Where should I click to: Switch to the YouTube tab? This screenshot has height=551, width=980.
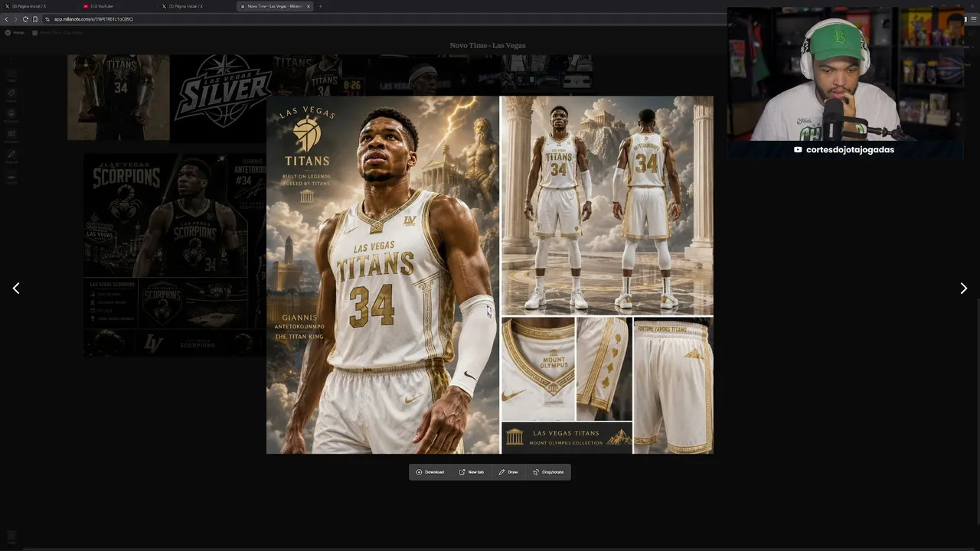pos(117,6)
